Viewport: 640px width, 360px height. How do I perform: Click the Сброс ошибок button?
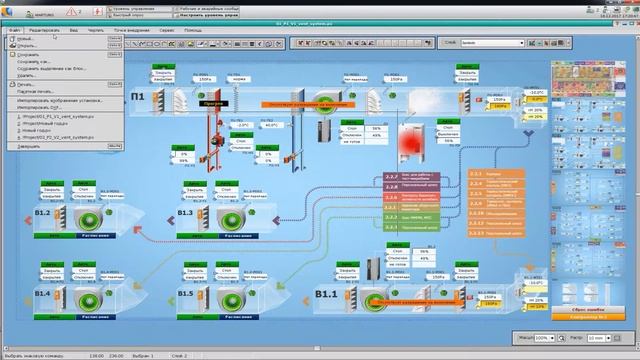coord(588,310)
